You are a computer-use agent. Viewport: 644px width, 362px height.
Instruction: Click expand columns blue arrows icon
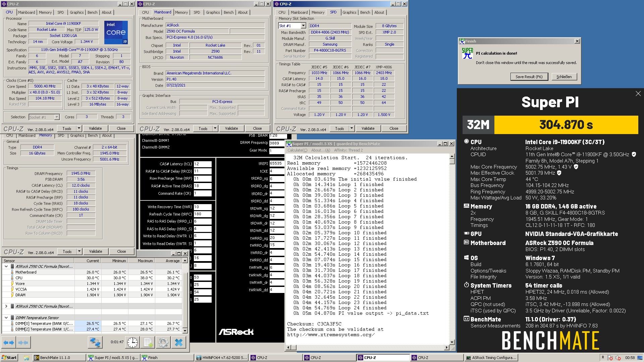click(9, 342)
